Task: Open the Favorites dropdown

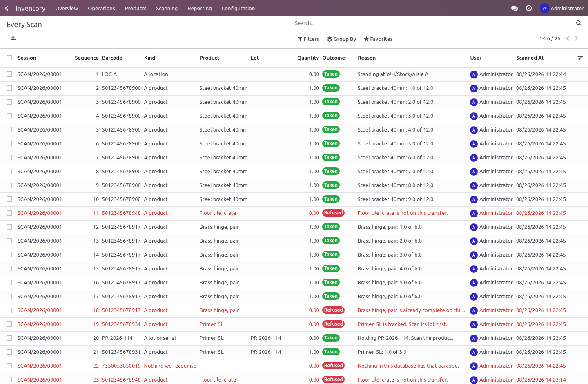Action: [x=378, y=39]
